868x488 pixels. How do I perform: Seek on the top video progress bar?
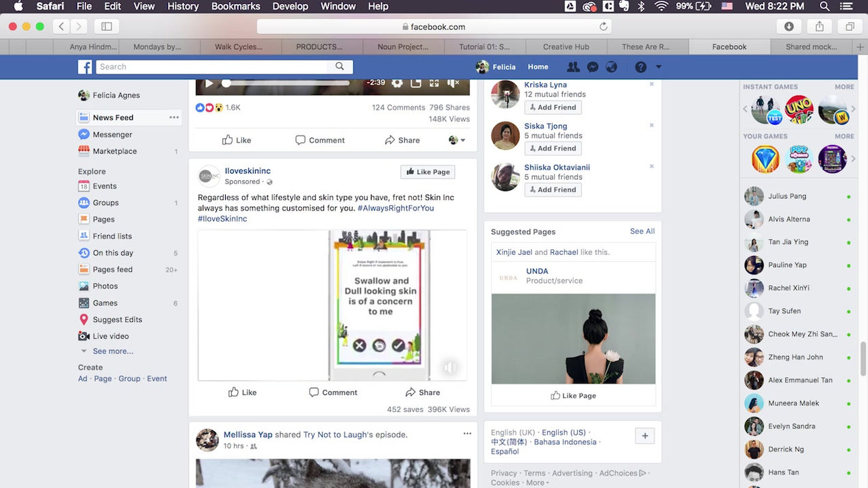286,83
